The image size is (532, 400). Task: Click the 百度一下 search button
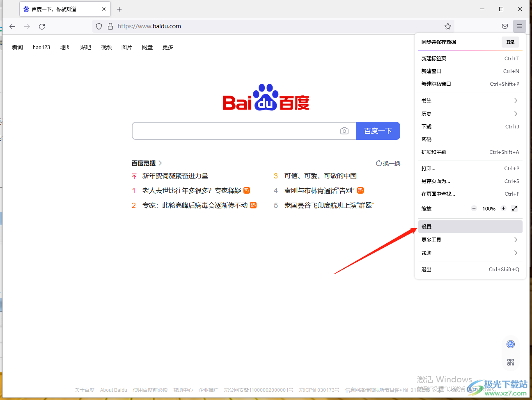(x=378, y=131)
